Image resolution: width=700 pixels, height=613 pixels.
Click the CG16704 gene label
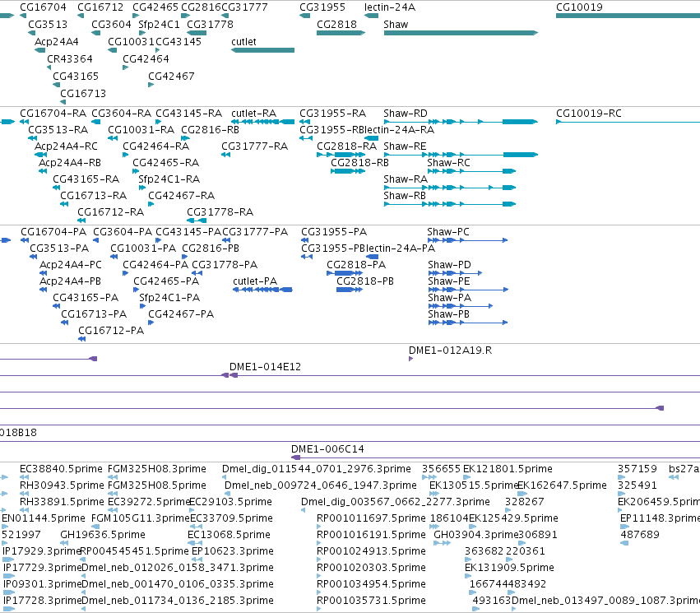pos(43,7)
